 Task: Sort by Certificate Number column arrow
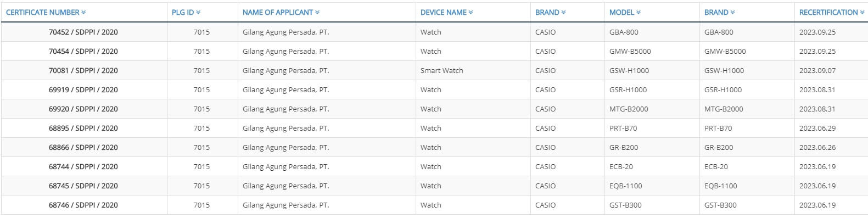coord(83,12)
